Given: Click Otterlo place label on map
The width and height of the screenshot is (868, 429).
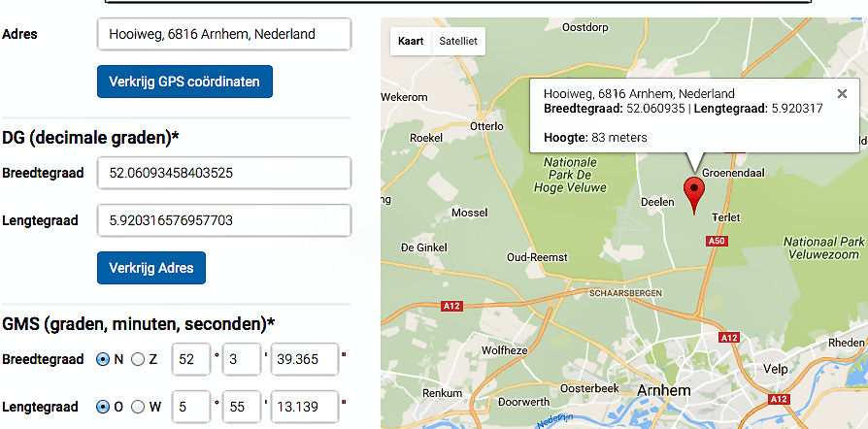Looking at the screenshot, I should click(486, 126).
